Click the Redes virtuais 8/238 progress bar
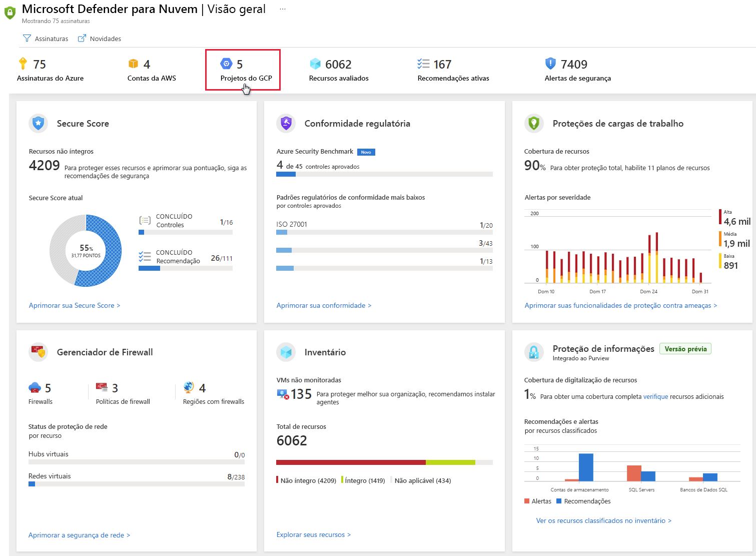The width and height of the screenshot is (756, 556). click(x=137, y=484)
